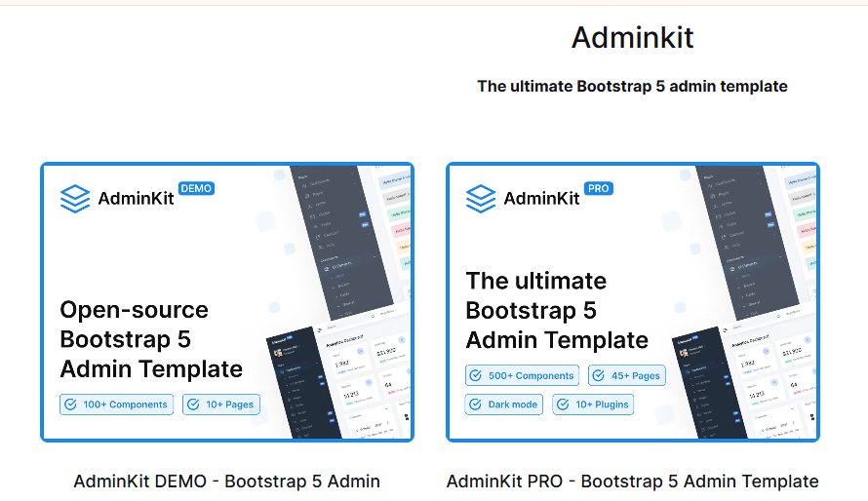Click check icon beside 'Dark mode'
The image size is (868, 501).
[x=476, y=405]
